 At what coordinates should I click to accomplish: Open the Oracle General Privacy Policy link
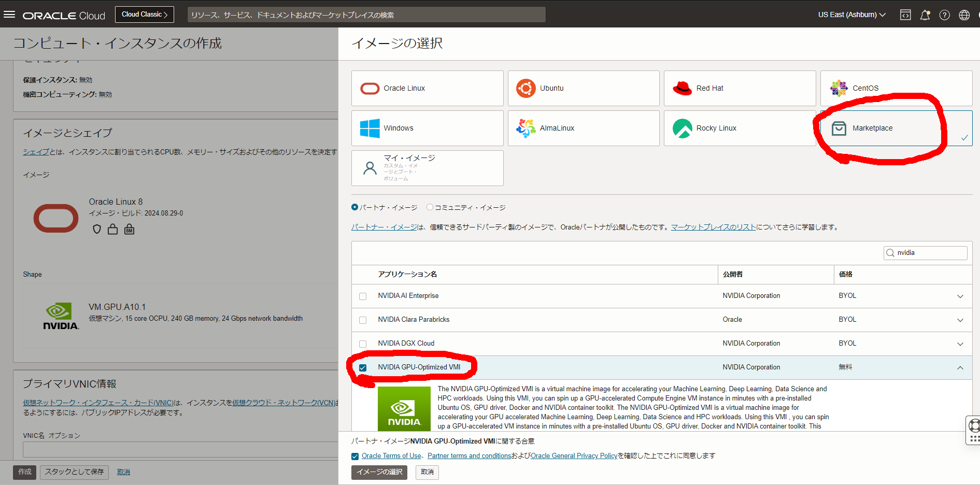(574, 456)
